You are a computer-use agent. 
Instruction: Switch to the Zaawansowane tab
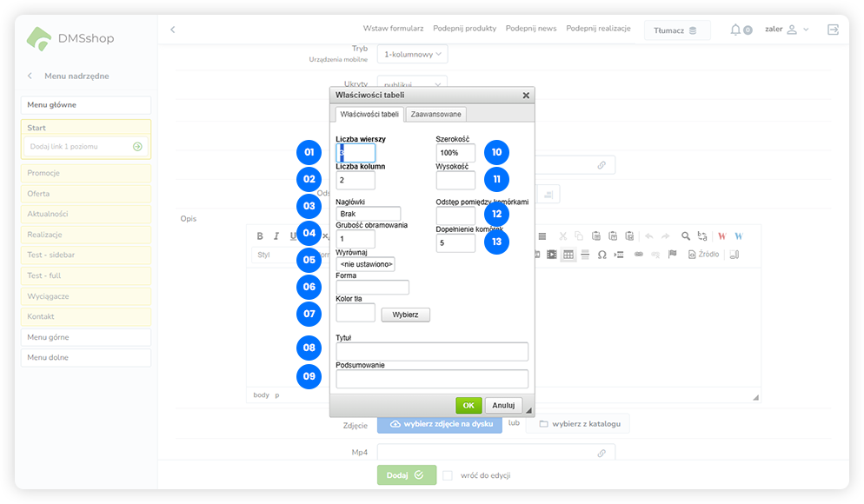pyautogui.click(x=436, y=114)
